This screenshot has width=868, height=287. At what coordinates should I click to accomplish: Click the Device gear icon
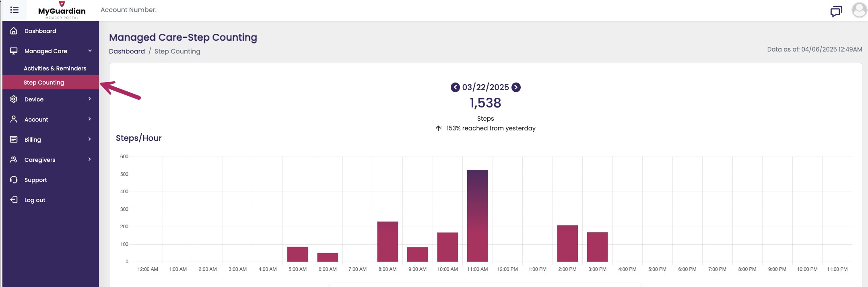click(14, 99)
